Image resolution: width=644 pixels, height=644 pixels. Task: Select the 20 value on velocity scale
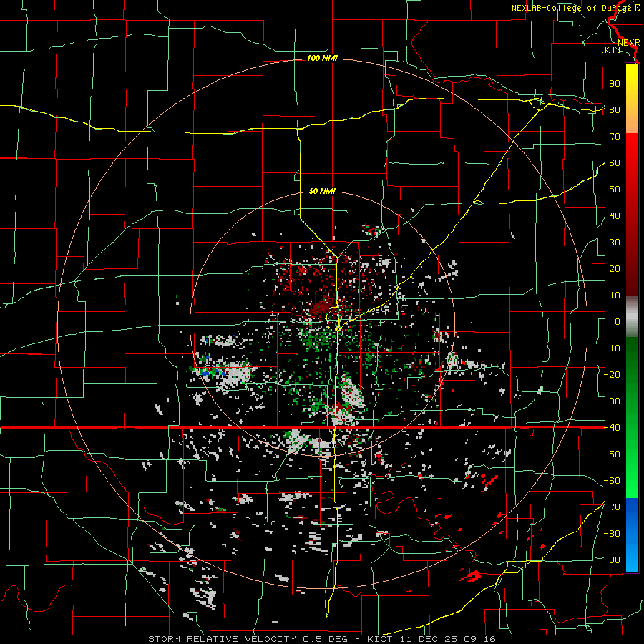point(615,269)
